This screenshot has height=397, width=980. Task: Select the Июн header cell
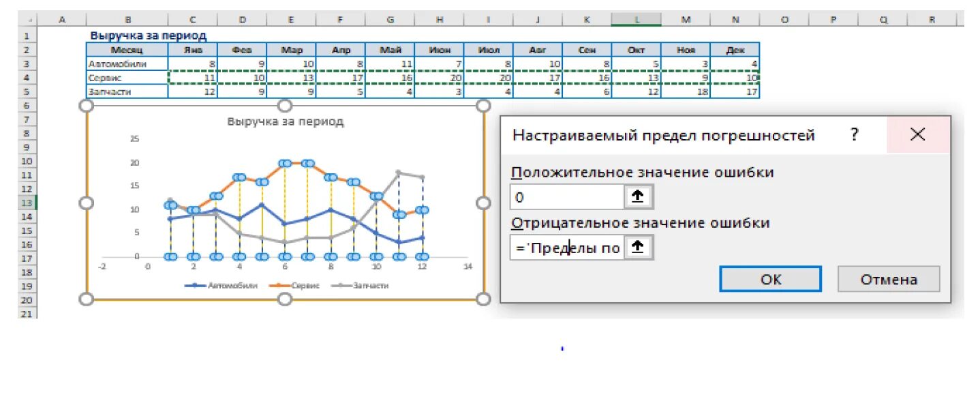pos(440,50)
